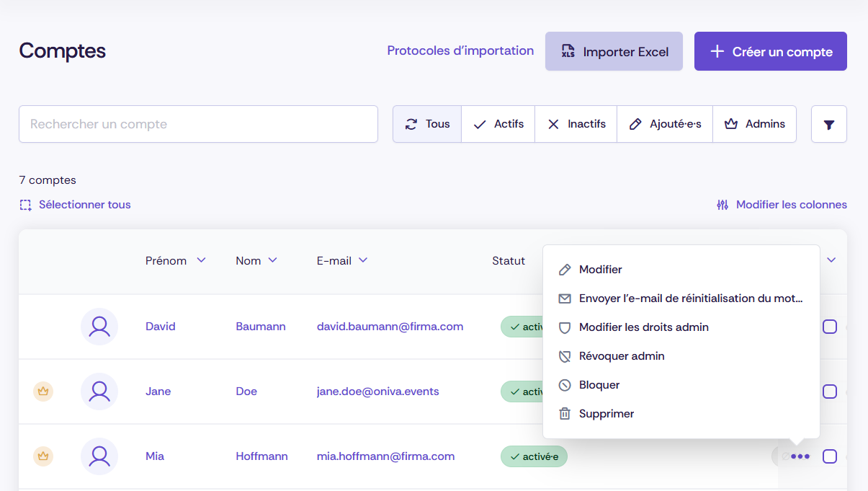The image size is (868, 491).
Task: Select Révoquer admin in the menu
Action: point(681,356)
